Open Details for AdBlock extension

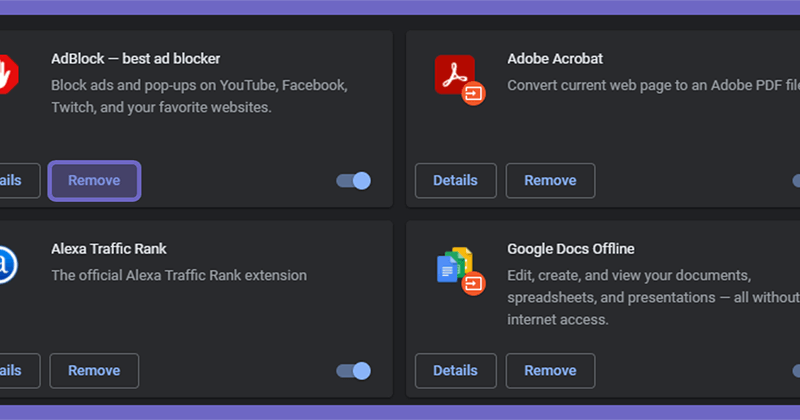click(x=19, y=181)
